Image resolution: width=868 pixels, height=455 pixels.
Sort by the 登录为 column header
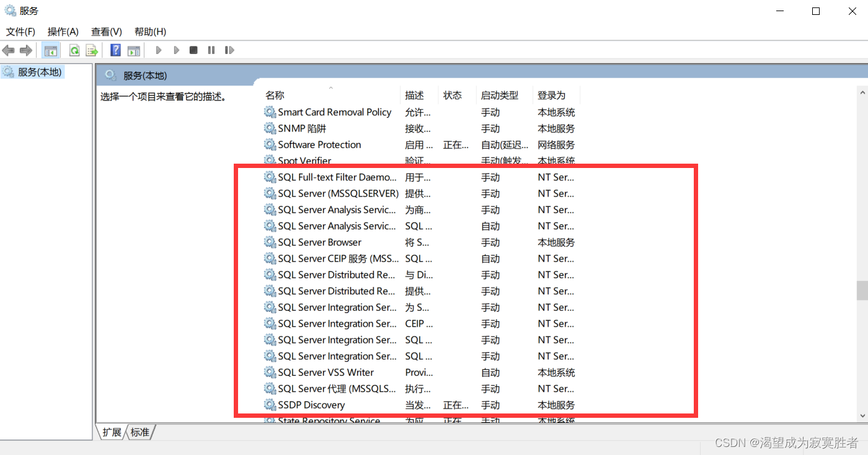click(x=557, y=95)
